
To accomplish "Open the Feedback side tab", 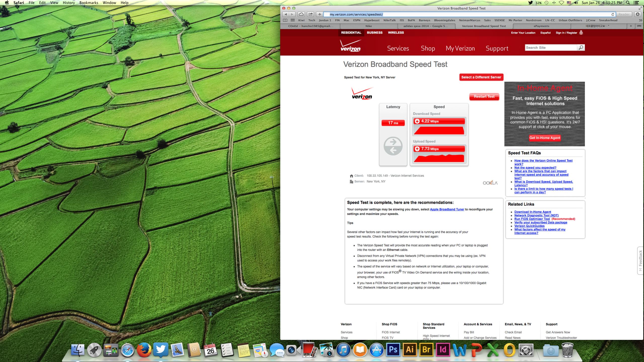I will [640, 261].
